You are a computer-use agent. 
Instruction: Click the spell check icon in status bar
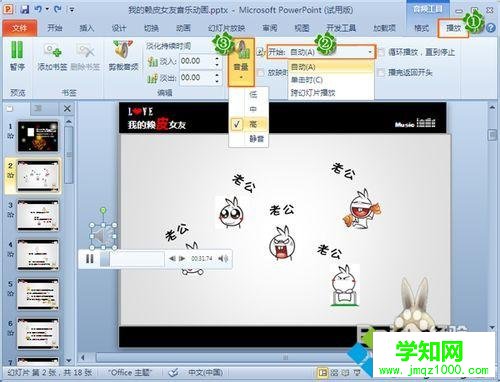[x=173, y=372]
